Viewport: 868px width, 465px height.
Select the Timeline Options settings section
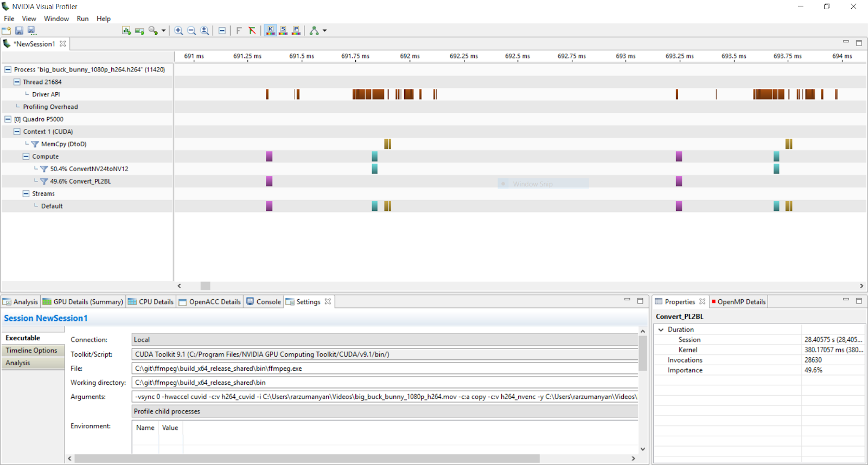[33, 351]
